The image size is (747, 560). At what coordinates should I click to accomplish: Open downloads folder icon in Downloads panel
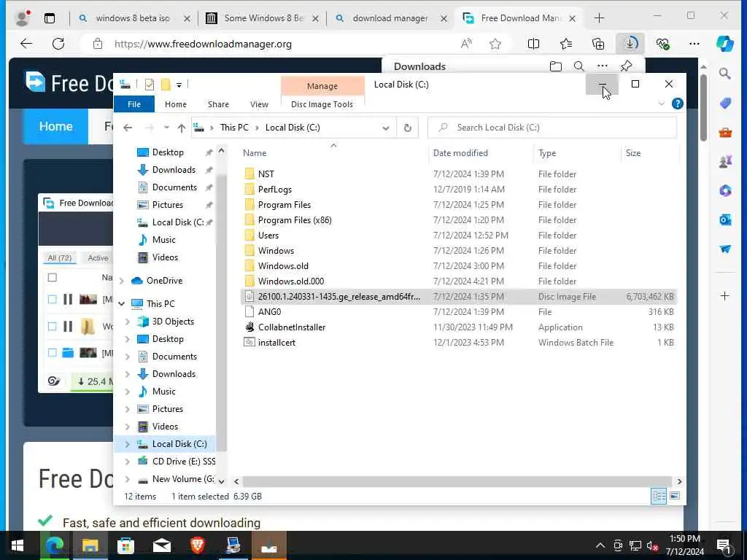pyautogui.click(x=555, y=66)
